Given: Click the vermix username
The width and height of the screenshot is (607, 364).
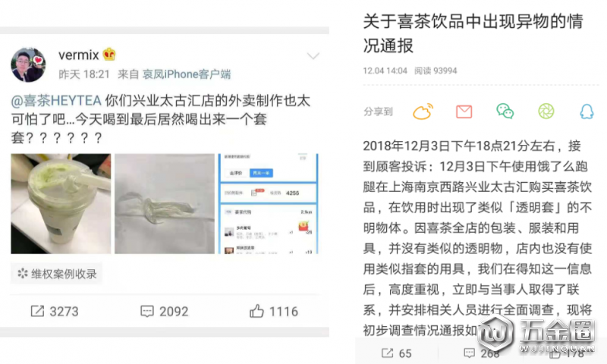Looking at the screenshot, I should pyautogui.click(x=79, y=55).
